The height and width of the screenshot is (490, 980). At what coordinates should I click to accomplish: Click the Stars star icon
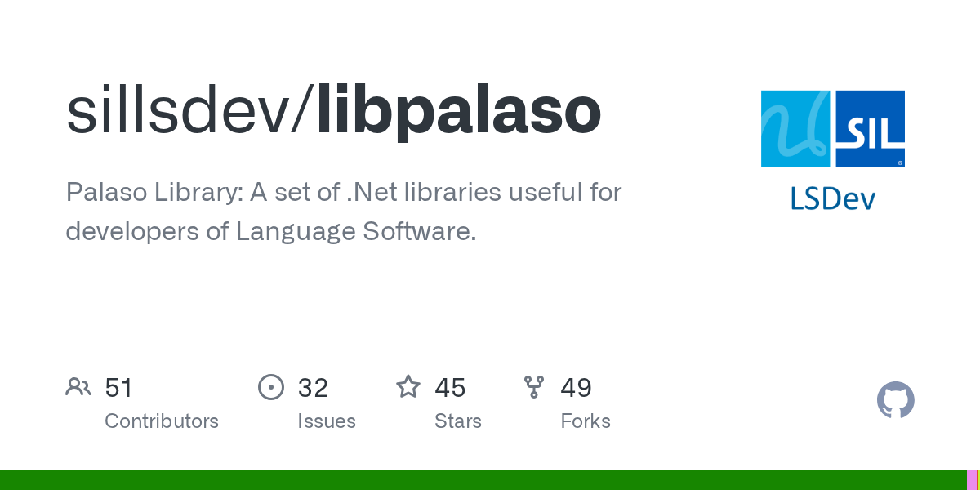pos(408,387)
